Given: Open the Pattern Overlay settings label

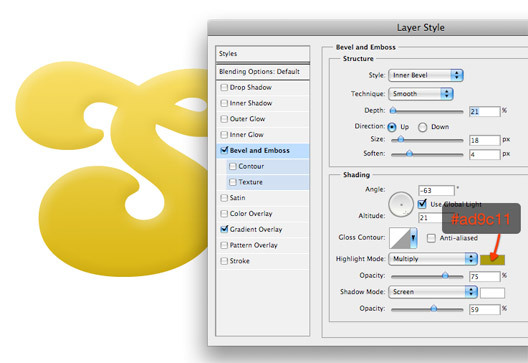Looking at the screenshot, I should pos(254,245).
